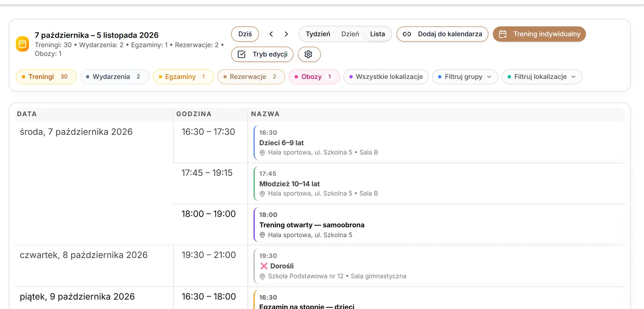Click date piątek, 9 października 2026

(x=77, y=297)
